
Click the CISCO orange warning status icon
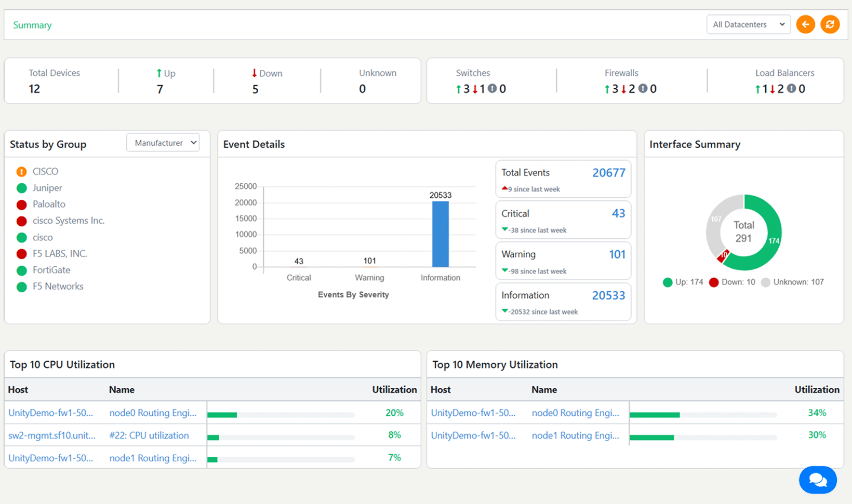click(x=21, y=172)
